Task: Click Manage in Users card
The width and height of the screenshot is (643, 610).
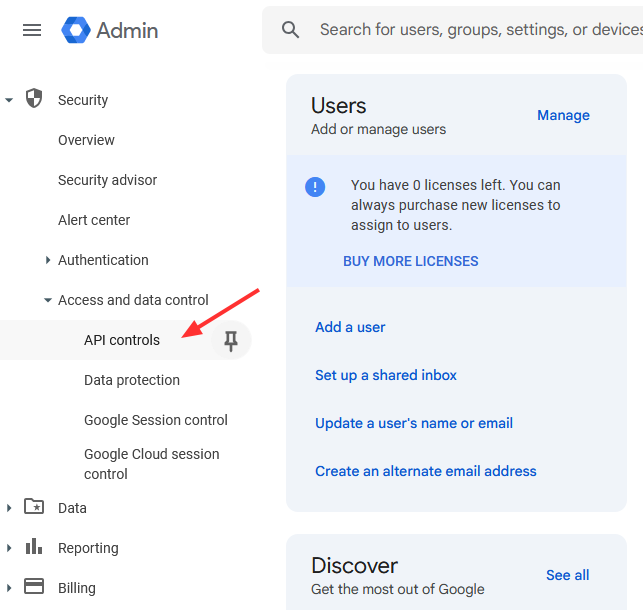Action: click(x=563, y=115)
